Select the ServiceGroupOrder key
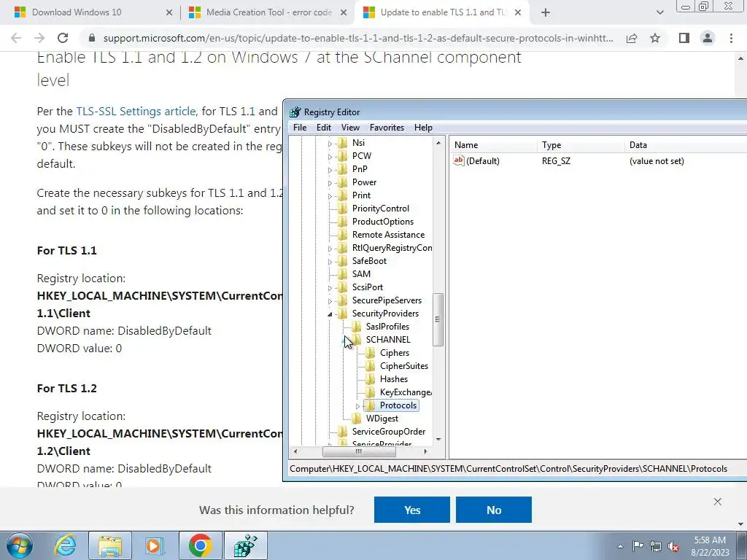Screen dimensions: 747x560 coord(389,432)
